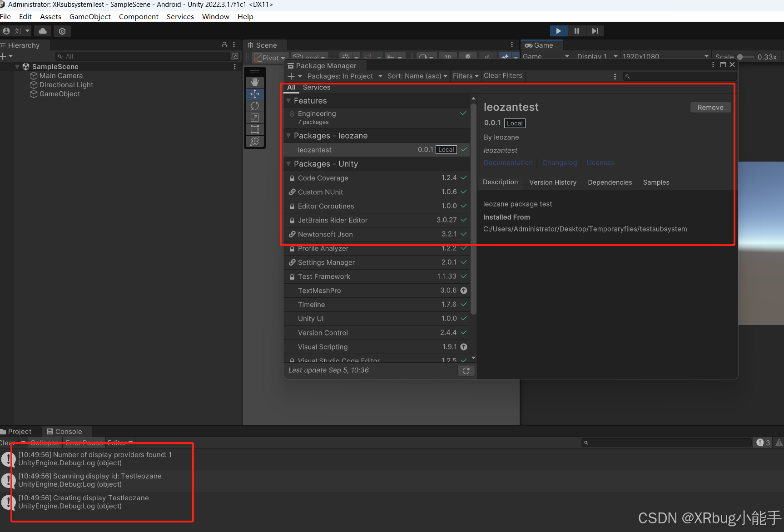Toggle console Collapse option
Image resolution: width=784 pixels, height=532 pixels.
click(45, 443)
